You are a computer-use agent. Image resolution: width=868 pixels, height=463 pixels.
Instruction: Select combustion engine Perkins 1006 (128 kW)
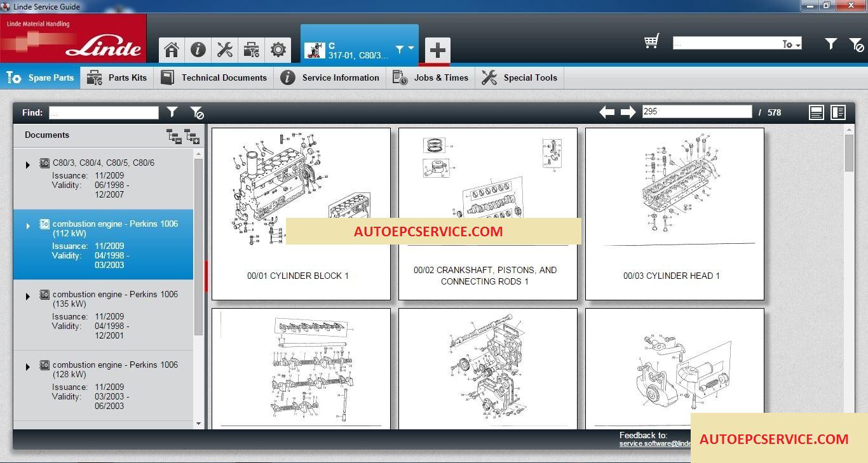click(x=104, y=386)
